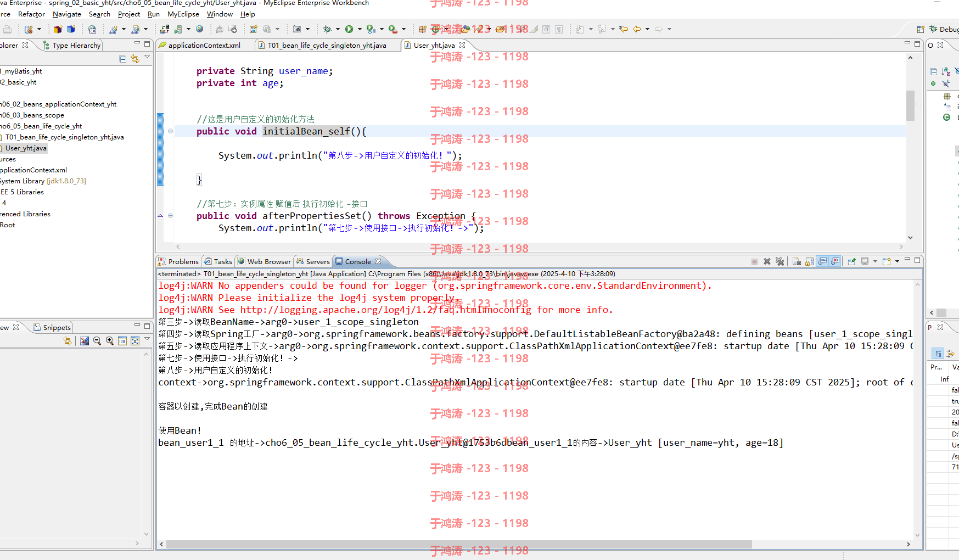Click the Debug bug icon in main toolbar
This screenshot has height=560, width=959.
coord(328,29)
